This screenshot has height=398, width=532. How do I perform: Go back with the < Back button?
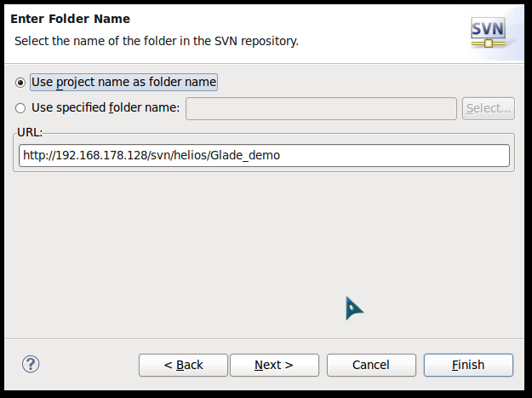[183, 365]
